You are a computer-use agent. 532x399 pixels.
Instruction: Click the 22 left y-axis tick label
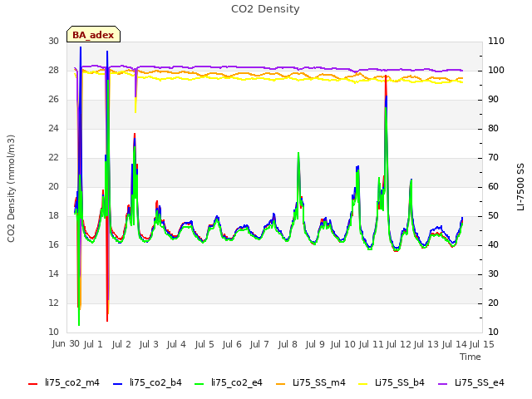click(x=53, y=158)
